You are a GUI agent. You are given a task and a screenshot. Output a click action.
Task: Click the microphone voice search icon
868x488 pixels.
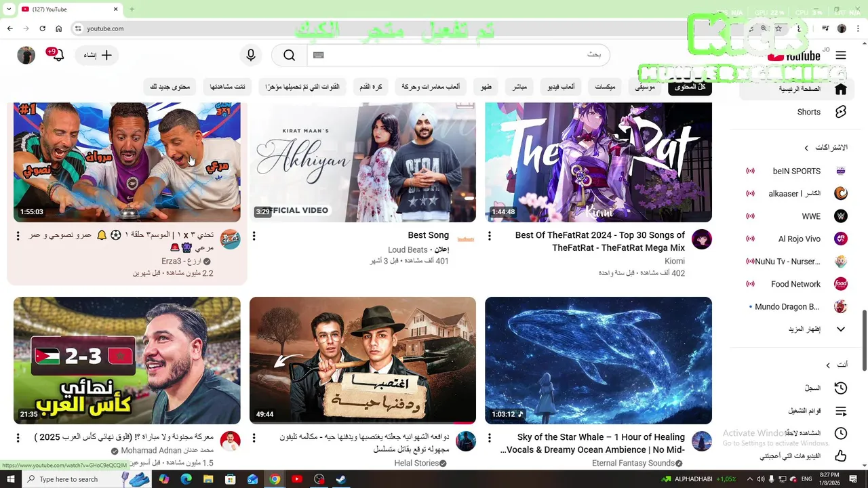click(x=251, y=56)
